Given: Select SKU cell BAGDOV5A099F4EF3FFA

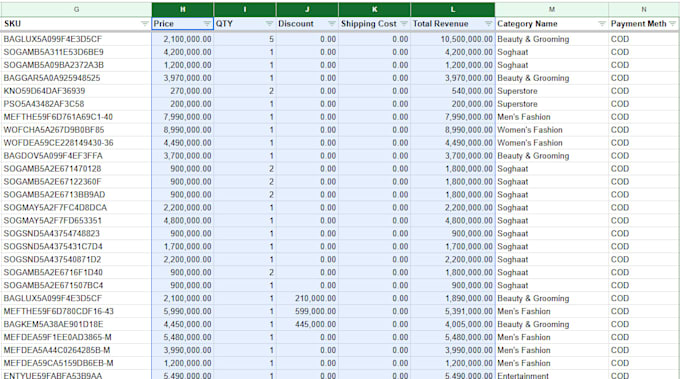Looking at the screenshot, I should click(76, 156).
